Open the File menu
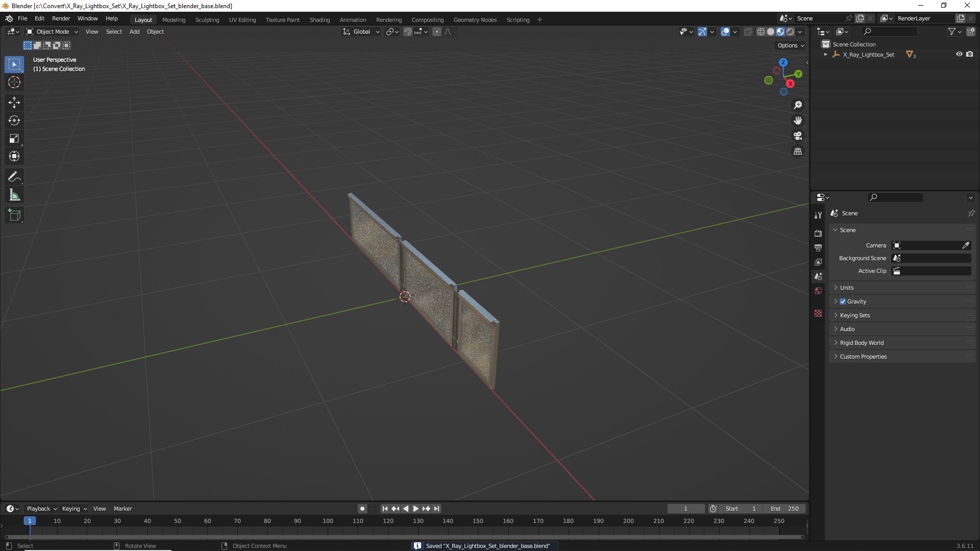 point(22,18)
